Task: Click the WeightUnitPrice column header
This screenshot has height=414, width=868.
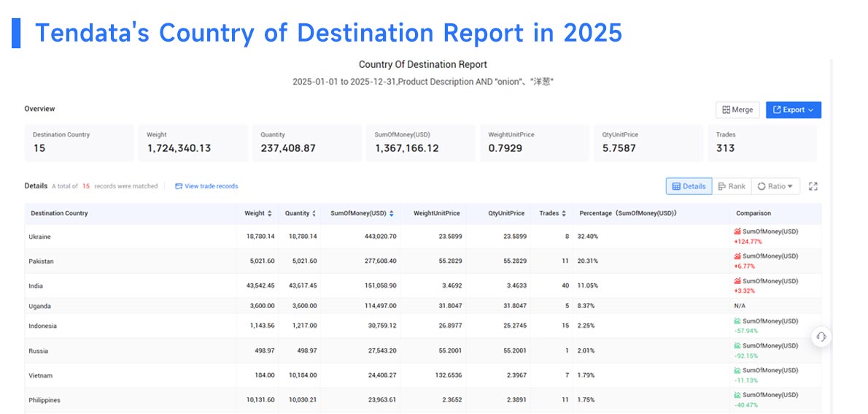Action: pos(437,213)
